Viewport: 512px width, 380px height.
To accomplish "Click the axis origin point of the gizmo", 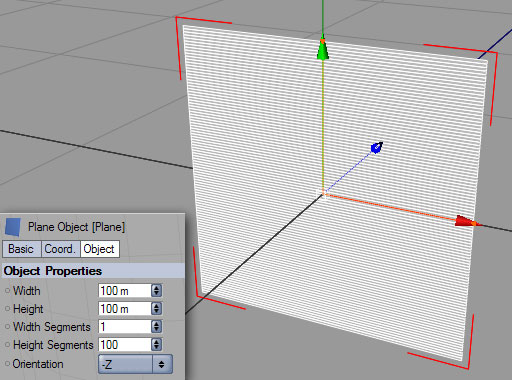I will pos(323,193).
